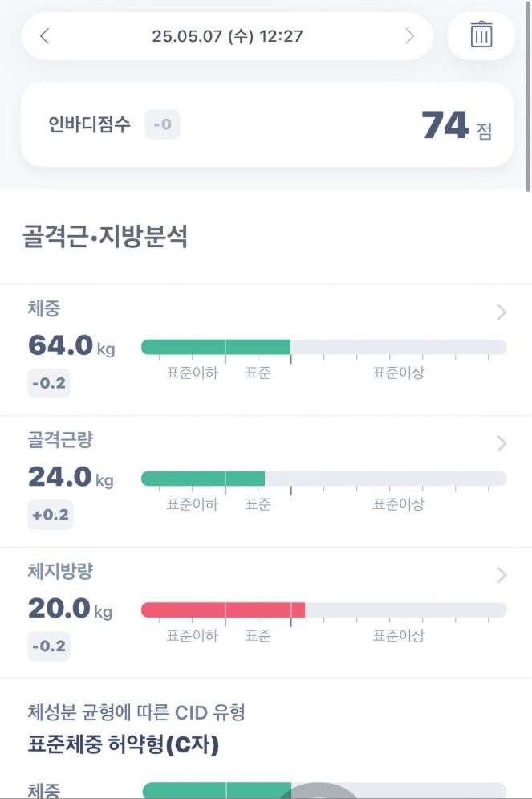Click the page scrollbar on right edge
Screen dimensions: 532x799
tap(528, 97)
